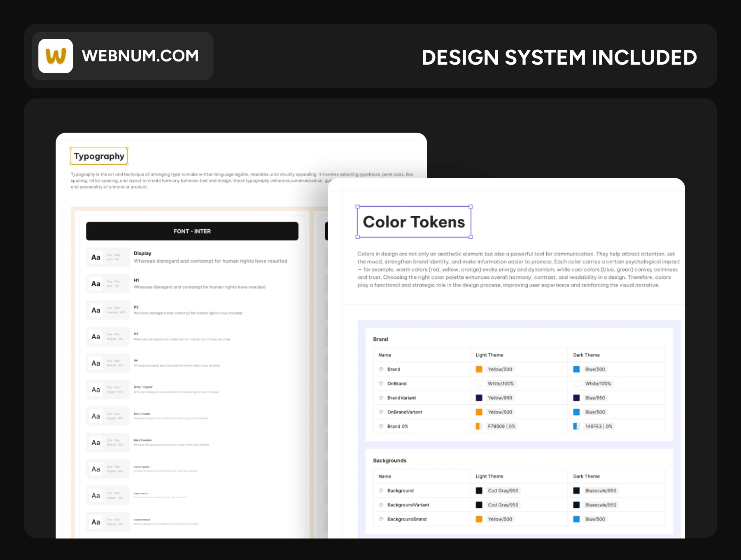Click the Display style label
Screen dimensions: 741x560
[142, 253]
